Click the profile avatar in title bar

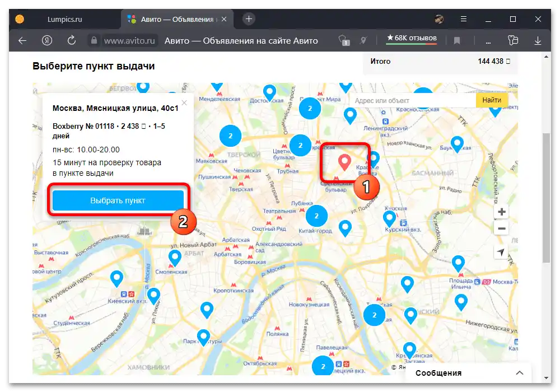(439, 19)
